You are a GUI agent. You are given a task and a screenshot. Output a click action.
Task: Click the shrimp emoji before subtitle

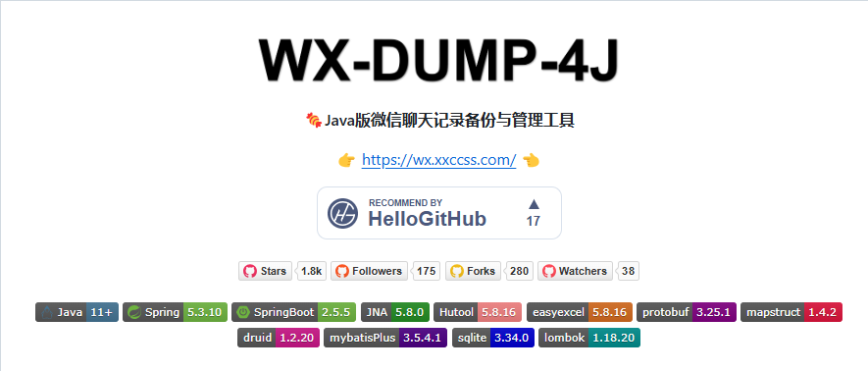[313, 120]
